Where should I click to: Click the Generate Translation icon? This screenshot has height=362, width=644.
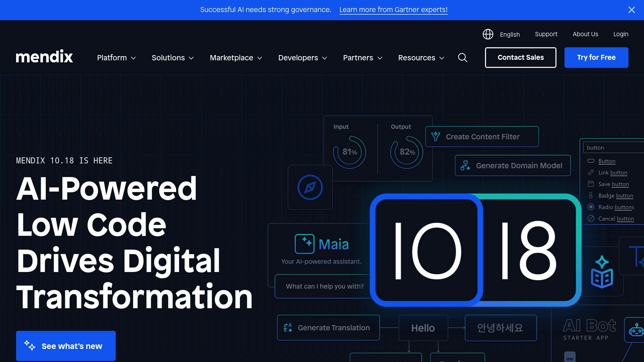point(288,328)
